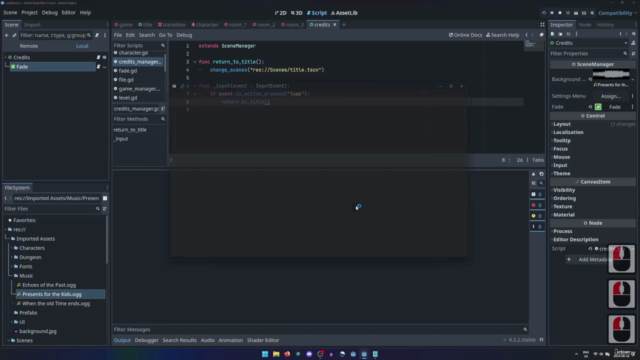Open the Project menu
Screen dimensions: 640x360
click(29, 13)
